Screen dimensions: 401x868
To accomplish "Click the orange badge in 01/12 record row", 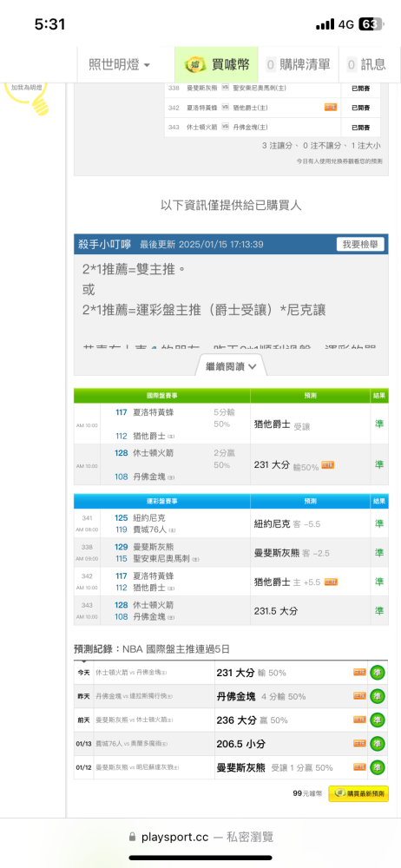I will click(x=359, y=767).
